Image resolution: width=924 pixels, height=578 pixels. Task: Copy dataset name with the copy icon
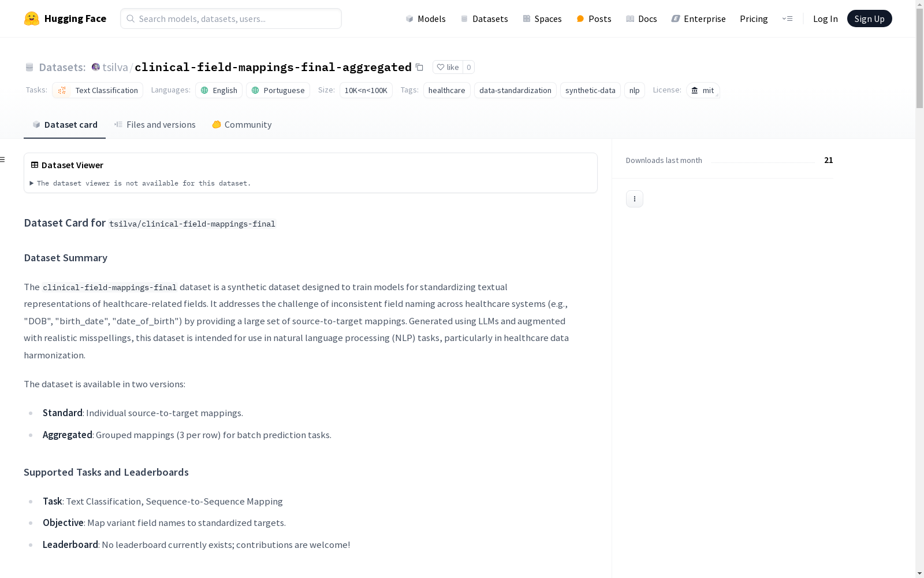pyautogui.click(x=419, y=67)
